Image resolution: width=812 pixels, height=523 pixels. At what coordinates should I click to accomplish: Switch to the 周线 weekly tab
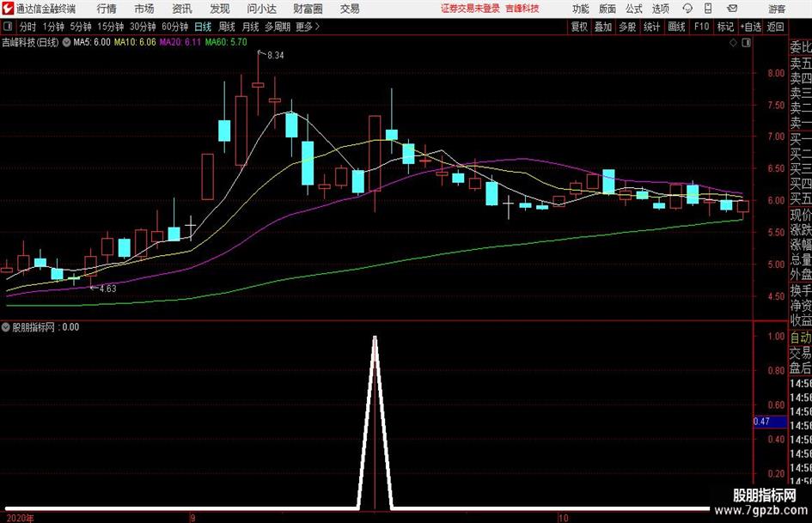227,27
